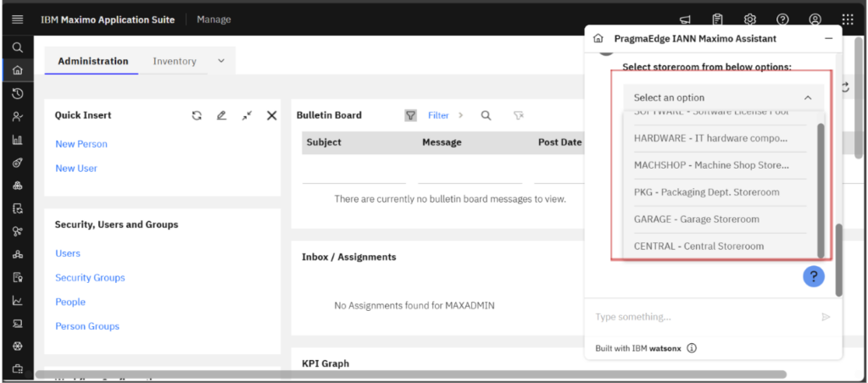Click the briefcase sidebar icon
This screenshot has width=868, height=383.
click(17, 368)
